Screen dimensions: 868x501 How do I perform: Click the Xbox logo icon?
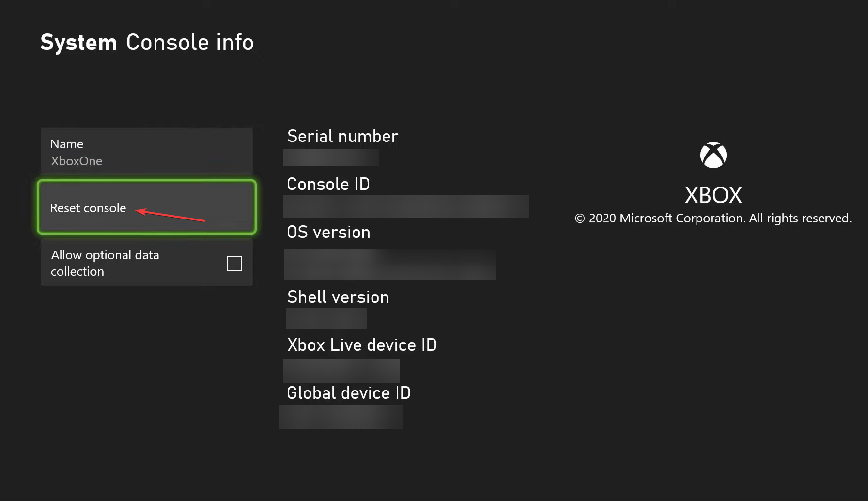713,155
